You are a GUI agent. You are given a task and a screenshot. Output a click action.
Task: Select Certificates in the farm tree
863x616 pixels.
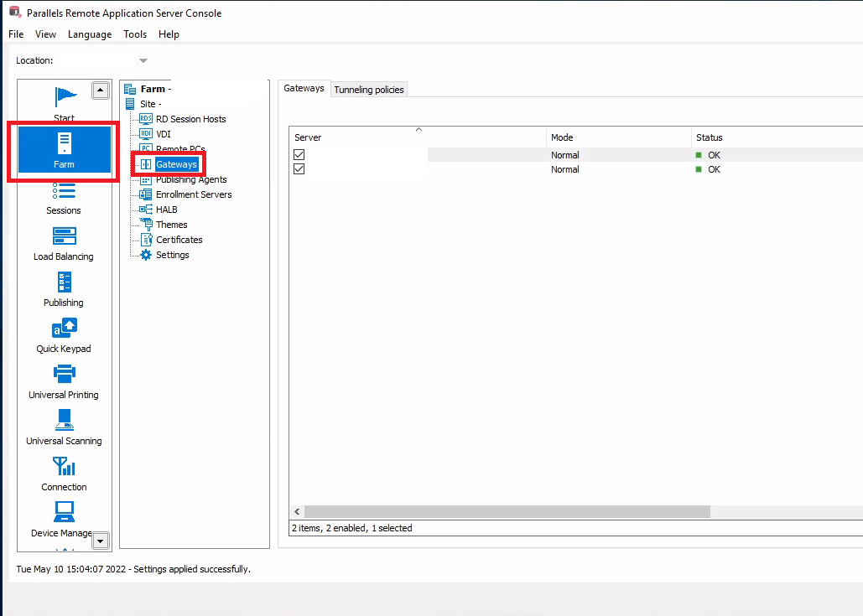(179, 240)
